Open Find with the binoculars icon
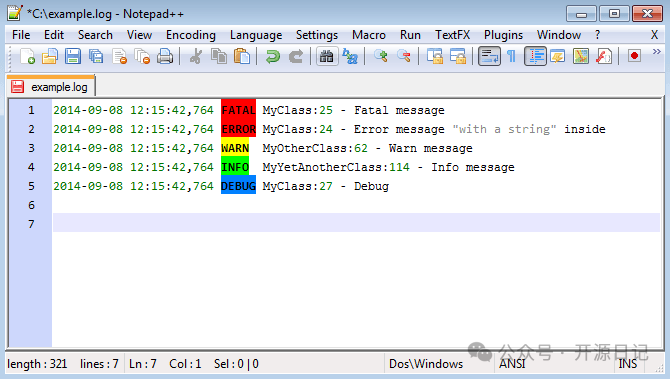Viewport: 670px width, 379px height. [x=327, y=56]
